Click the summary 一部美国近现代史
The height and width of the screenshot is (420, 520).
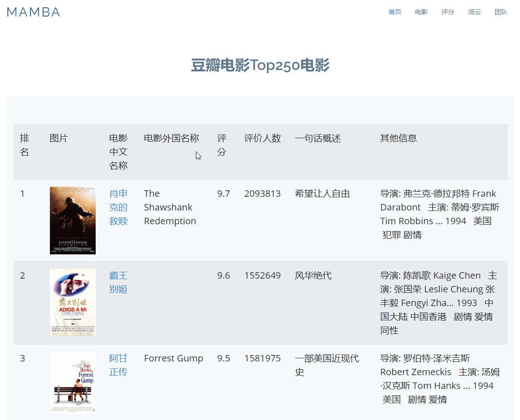click(327, 365)
